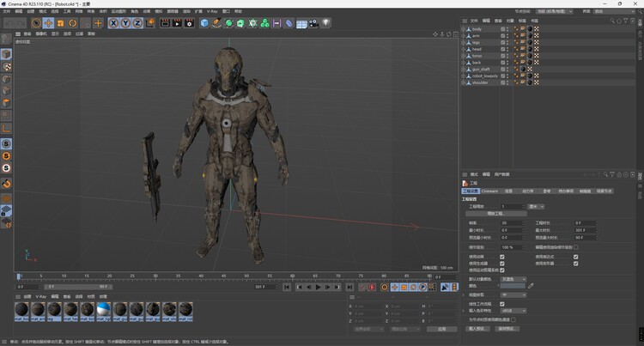Choose the Scale tool
The height and width of the screenshot is (346, 644).
tap(61, 23)
